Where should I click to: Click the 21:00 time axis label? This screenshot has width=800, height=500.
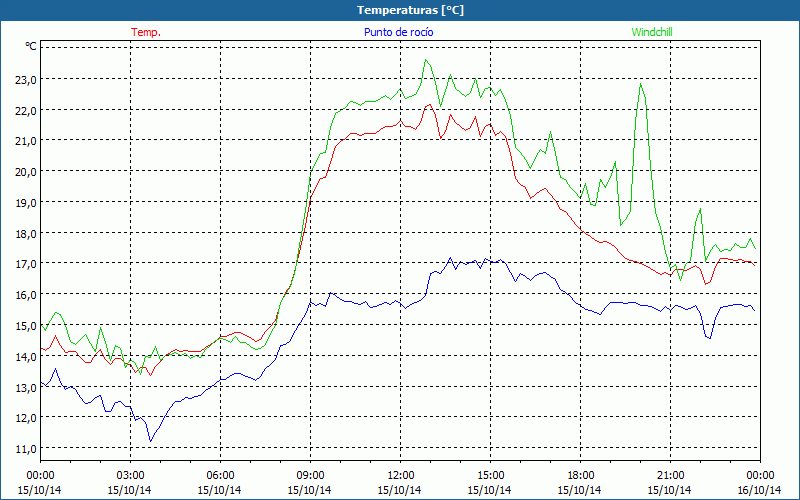point(670,476)
